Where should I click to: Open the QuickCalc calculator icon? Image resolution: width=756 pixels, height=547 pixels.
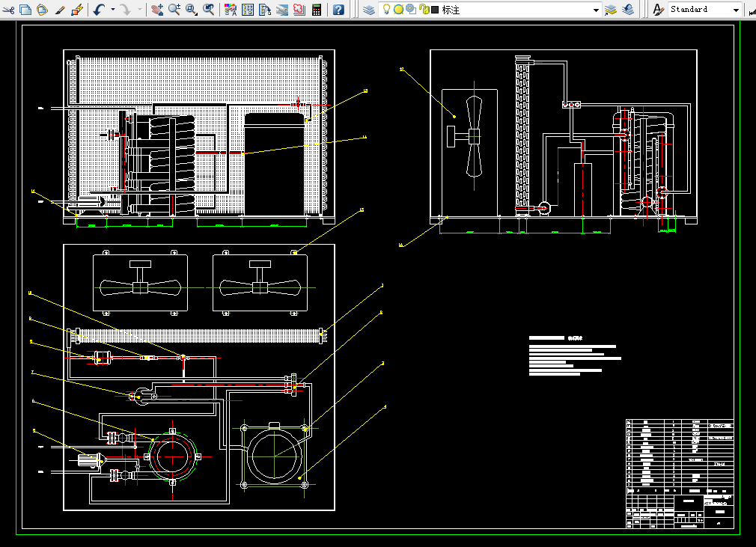pos(317,9)
